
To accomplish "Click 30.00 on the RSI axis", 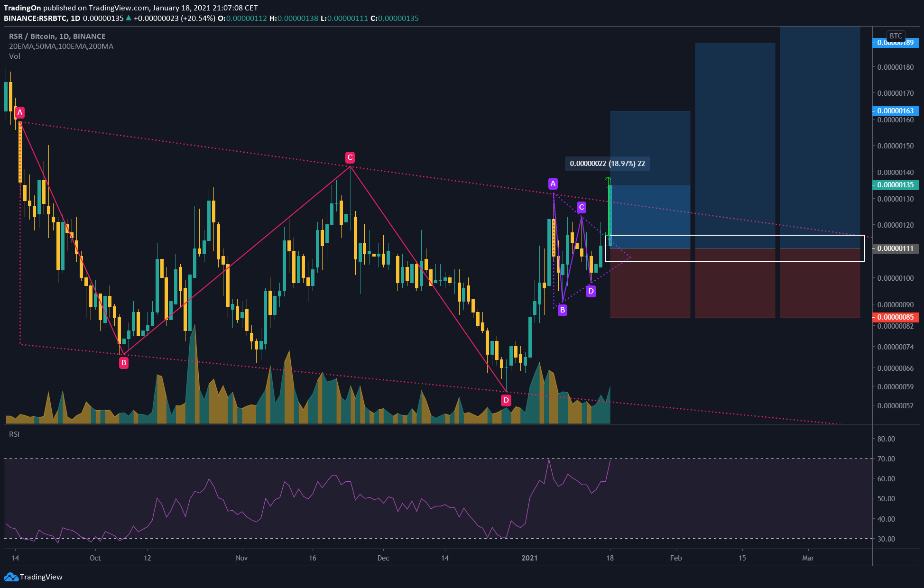I will pyautogui.click(x=886, y=539).
